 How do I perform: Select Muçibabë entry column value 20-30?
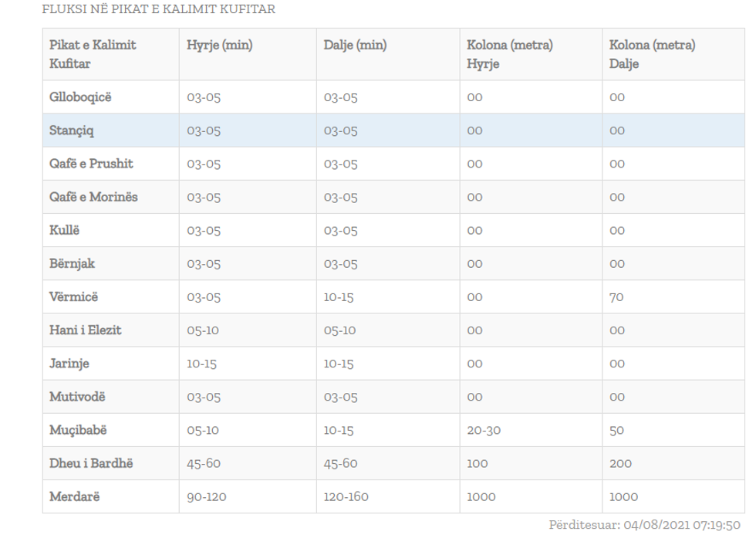tap(484, 431)
